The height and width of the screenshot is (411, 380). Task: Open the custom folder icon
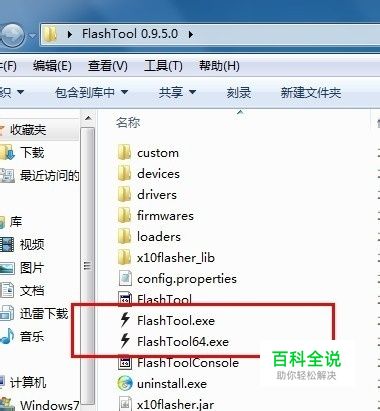click(124, 153)
